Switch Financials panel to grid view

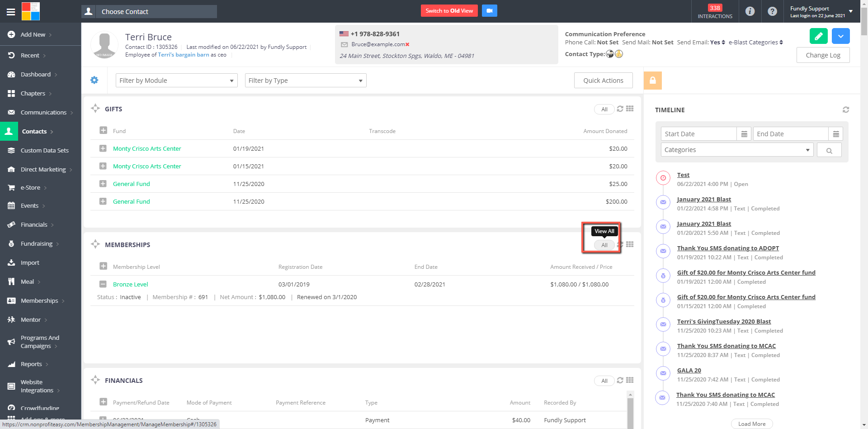[630, 380]
